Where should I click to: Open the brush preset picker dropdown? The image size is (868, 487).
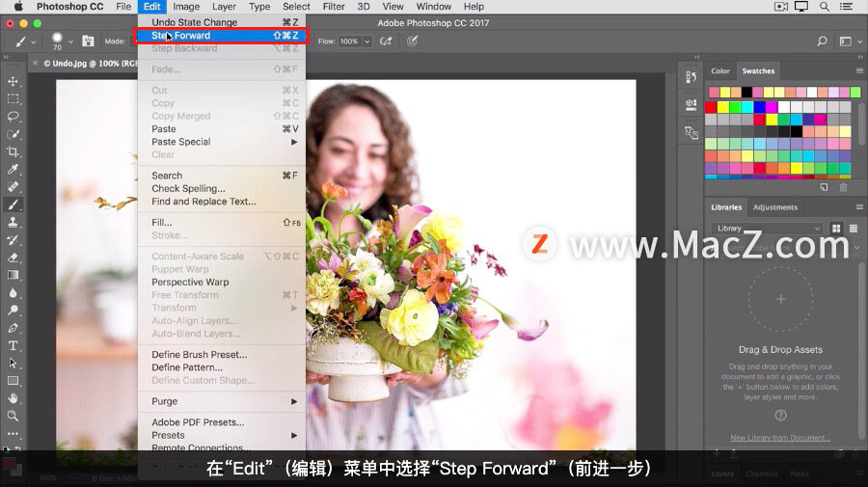[x=70, y=41]
